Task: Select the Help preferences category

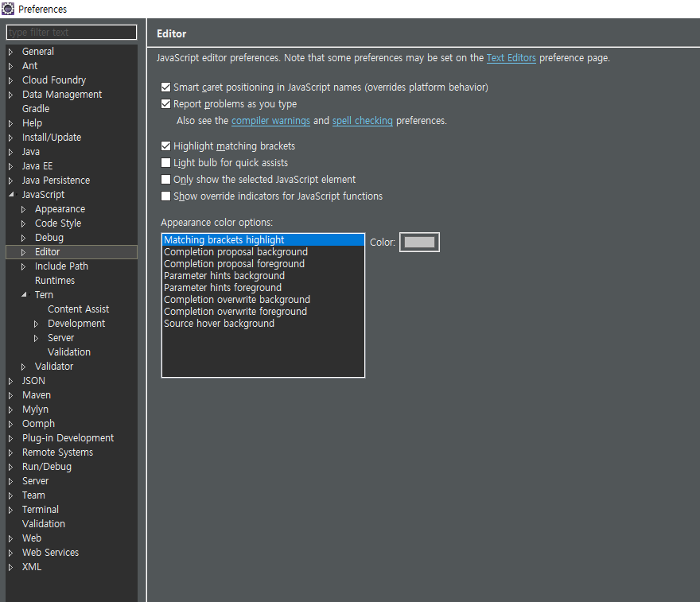Action: click(32, 123)
